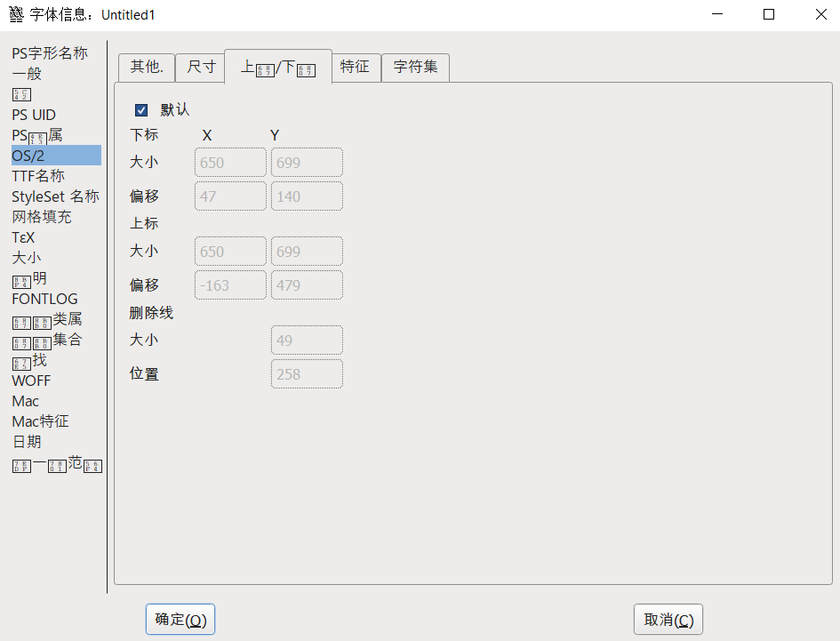Click subscript 偏移 Y field 140
The height and width of the screenshot is (641, 840).
307,196
